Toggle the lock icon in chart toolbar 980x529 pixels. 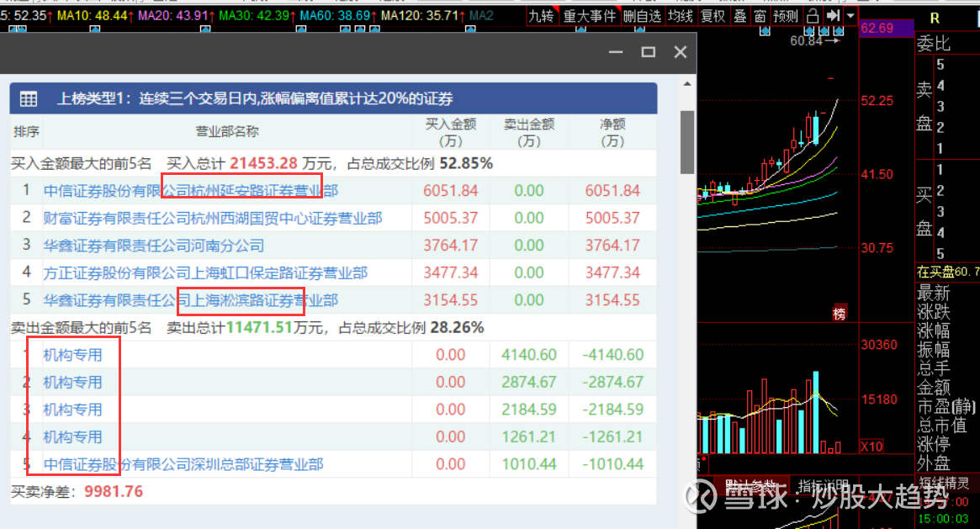point(813,16)
